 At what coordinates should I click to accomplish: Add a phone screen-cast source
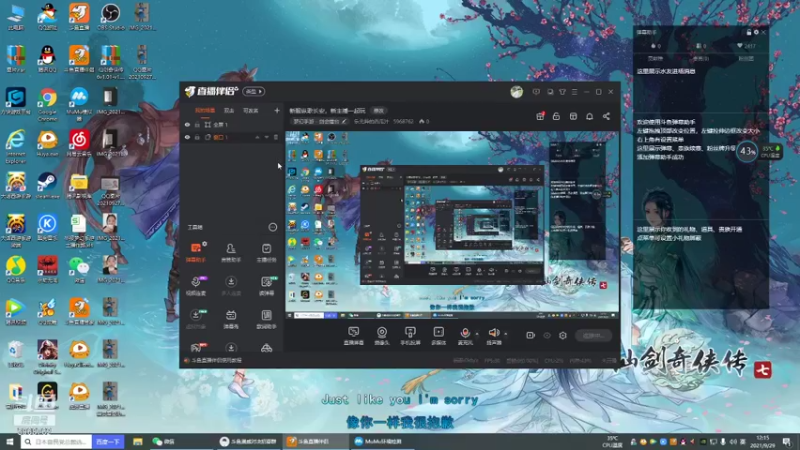pyautogui.click(x=410, y=336)
